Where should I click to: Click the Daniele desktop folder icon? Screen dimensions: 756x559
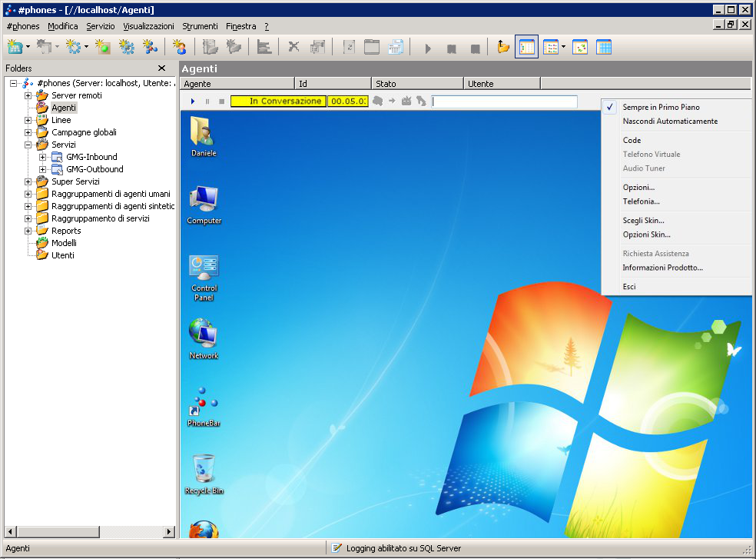click(204, 137)
